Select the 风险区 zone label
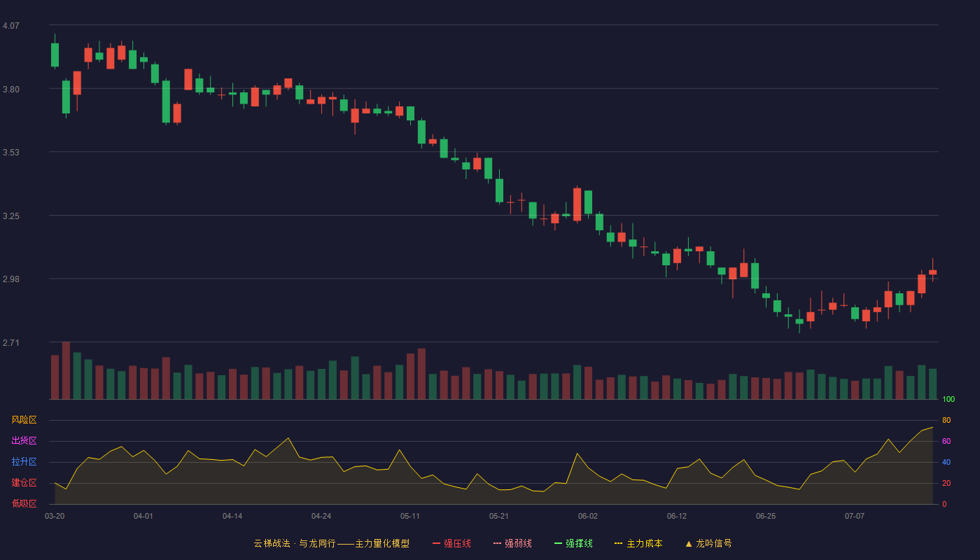Viewport: 980px width, 560px height. tap(24, 420)
